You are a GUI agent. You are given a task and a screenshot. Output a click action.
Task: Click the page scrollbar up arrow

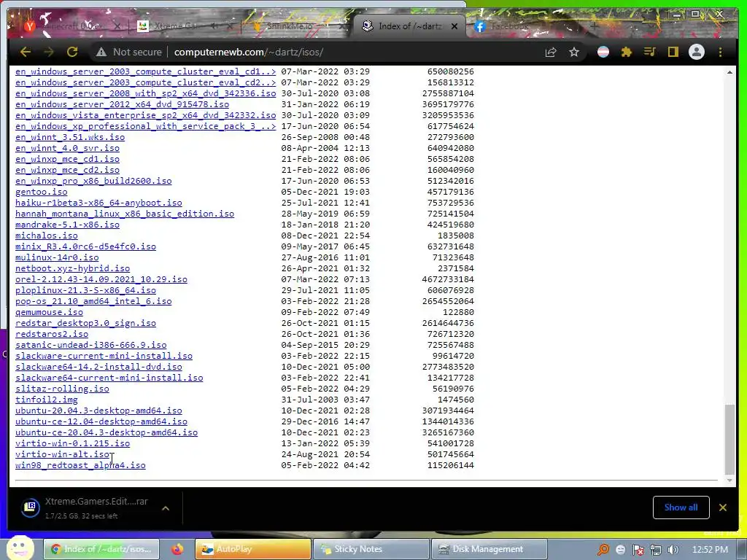tap(729, 72)
